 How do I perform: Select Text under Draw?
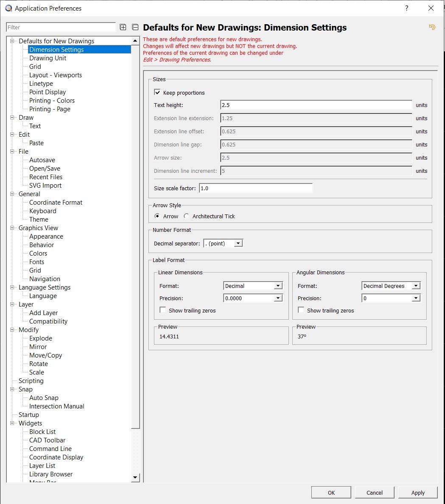[35, 126]
